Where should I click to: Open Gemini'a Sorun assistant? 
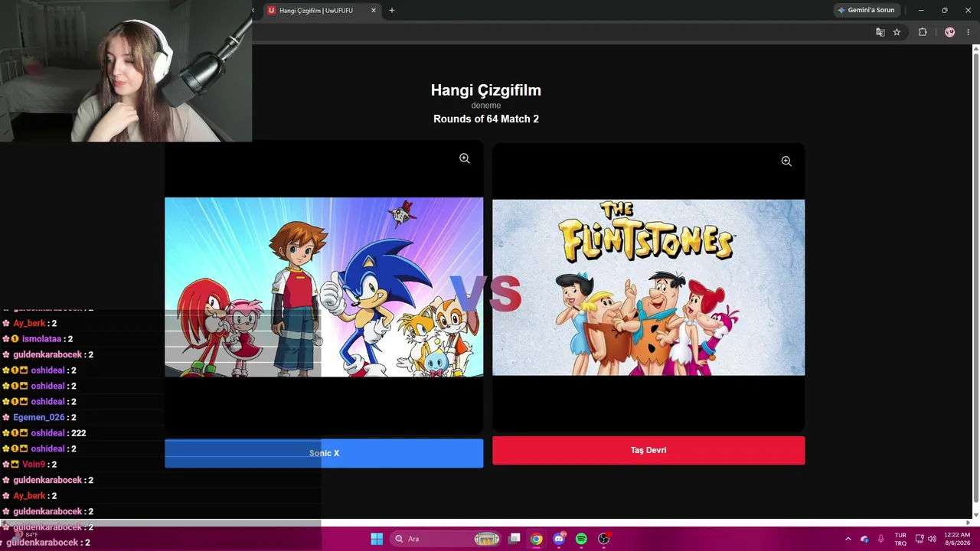point(866,10)
